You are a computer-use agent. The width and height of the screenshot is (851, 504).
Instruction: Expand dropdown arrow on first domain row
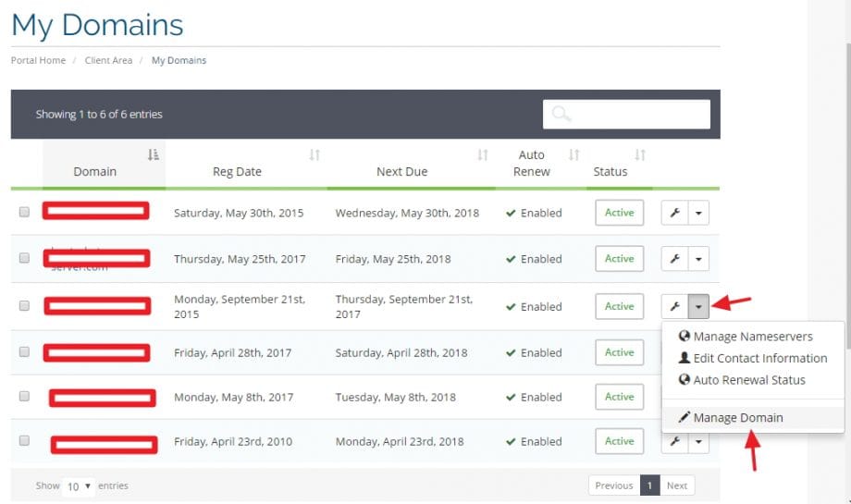click(698, 213)
